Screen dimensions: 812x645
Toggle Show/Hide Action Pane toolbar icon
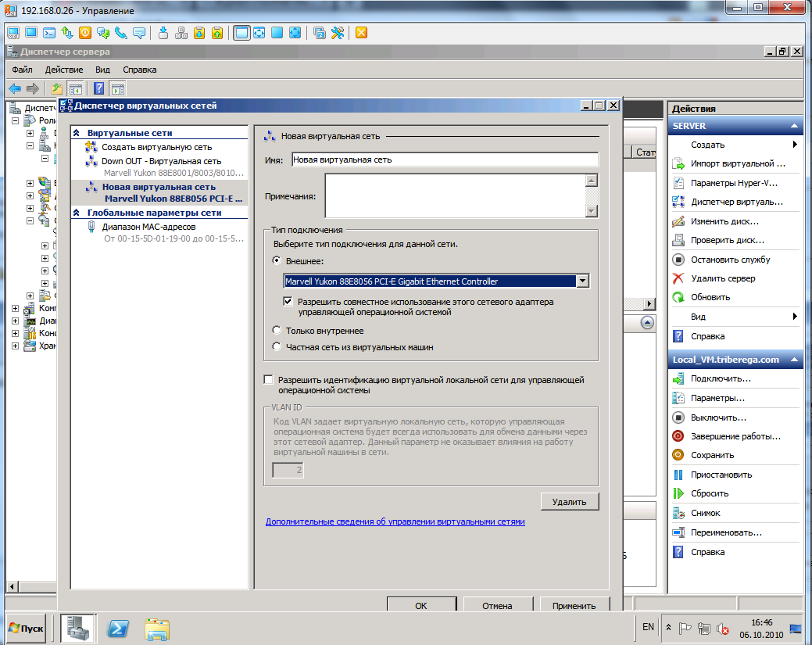117,88
